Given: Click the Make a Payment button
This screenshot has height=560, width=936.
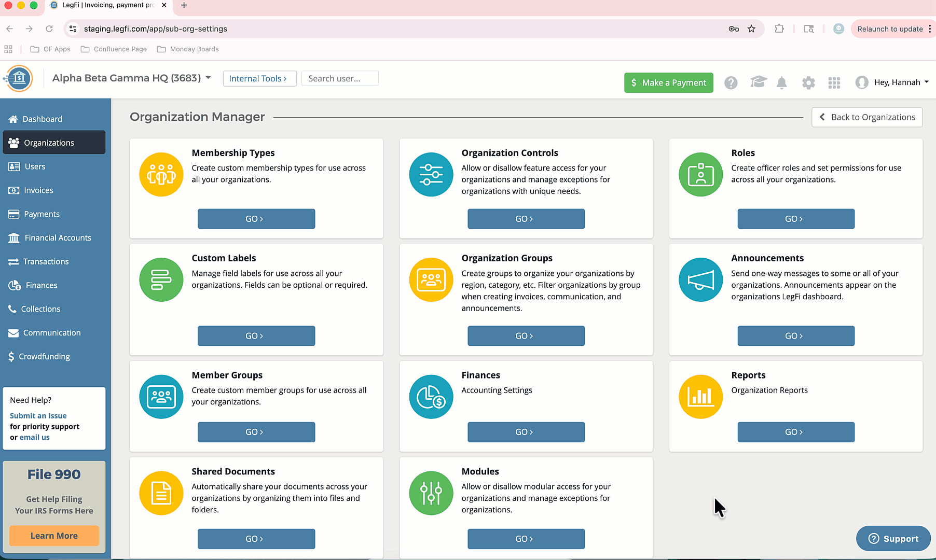Looking at the screenshot, I should tap(668, 83).
